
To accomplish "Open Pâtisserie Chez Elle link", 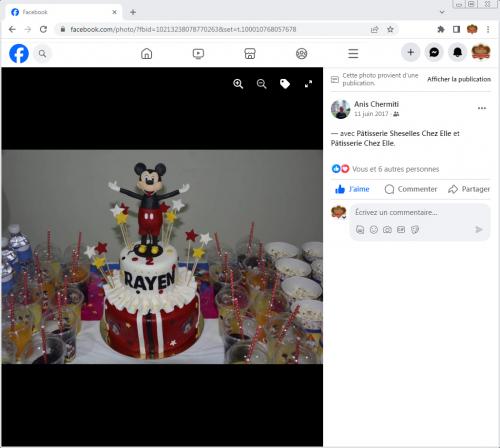I will pos(363,143).
